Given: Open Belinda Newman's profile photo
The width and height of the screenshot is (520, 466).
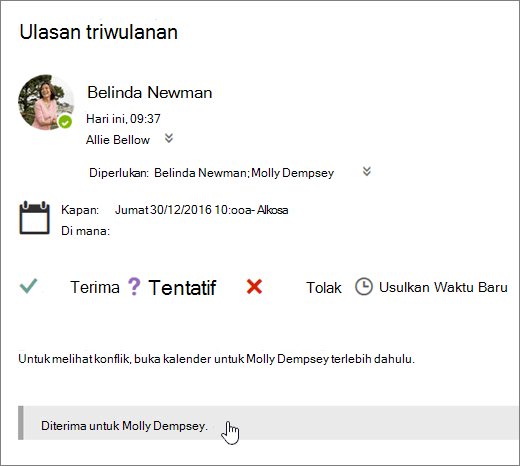Looking at the screenshot, I should 46,102.
